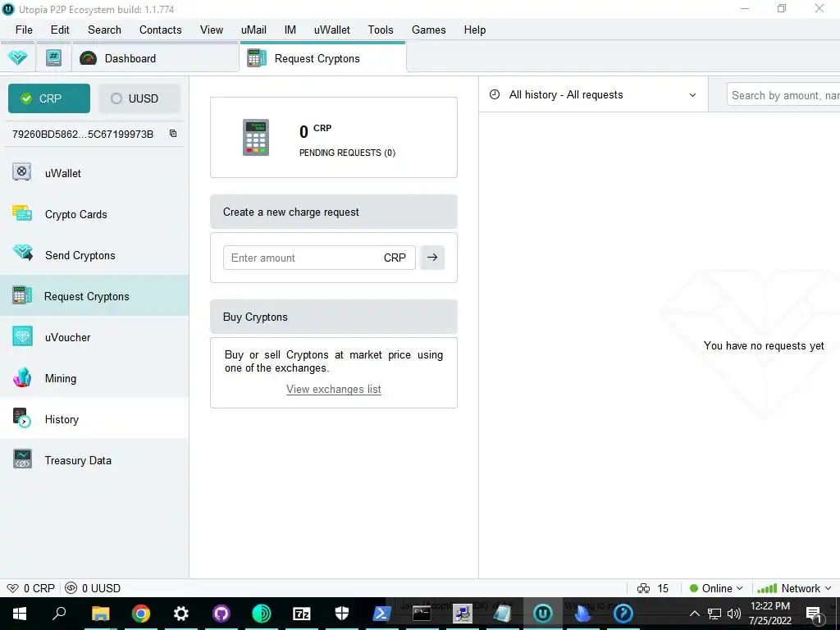Click the calculator icon in pending requests
The width and height of the screenshot is (840, 630).
point(256,138)
